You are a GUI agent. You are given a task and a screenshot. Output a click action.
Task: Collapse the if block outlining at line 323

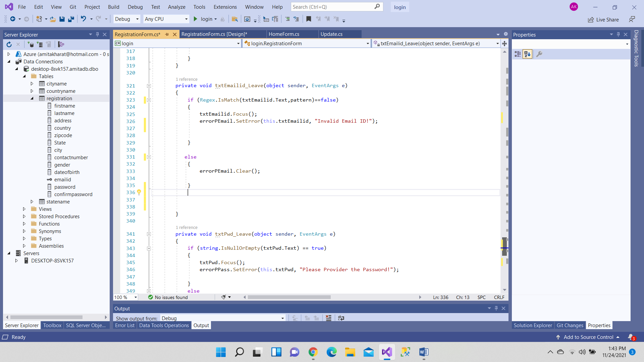click(149, 100)
